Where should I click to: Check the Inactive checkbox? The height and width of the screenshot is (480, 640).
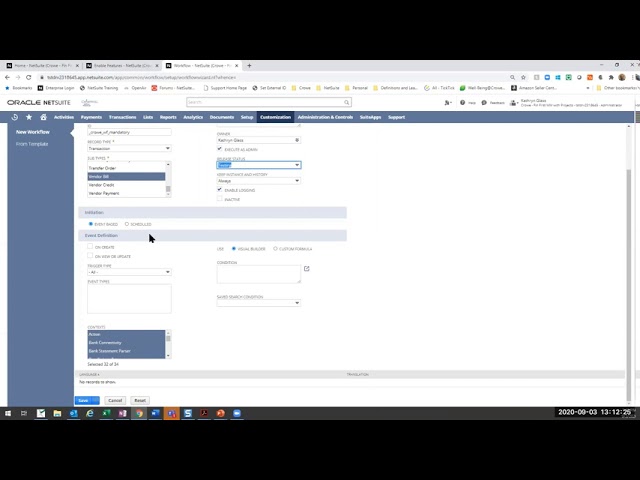(x=220, y=199)
